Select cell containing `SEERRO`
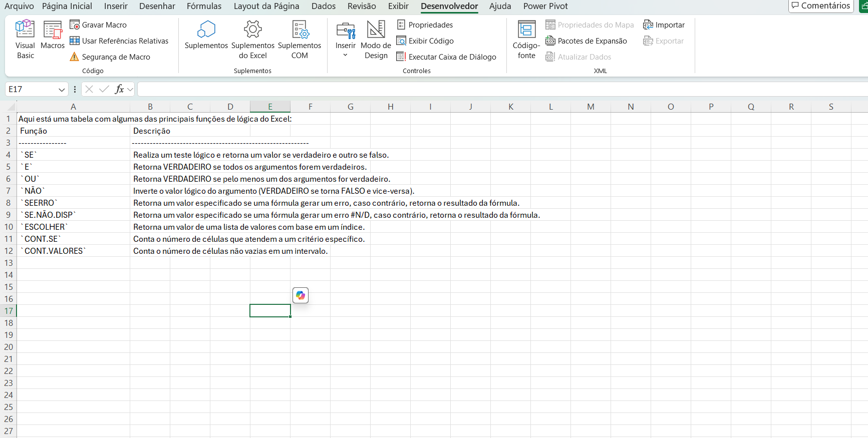This screenshot has height=438, width=868. click(x=73, y=203)
